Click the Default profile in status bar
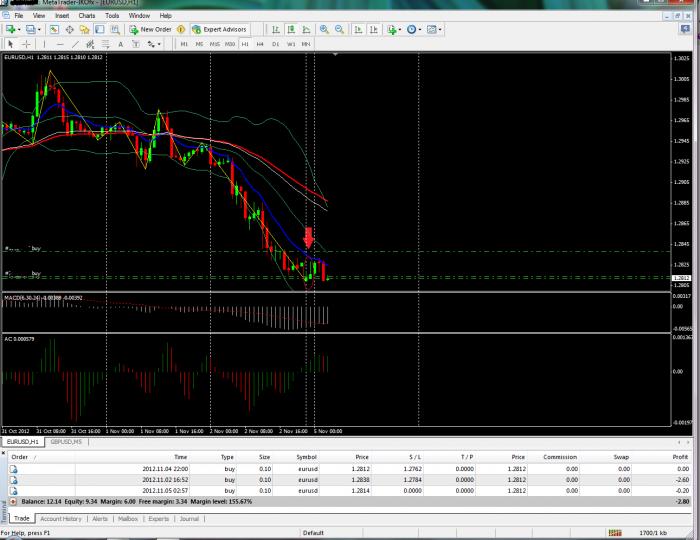The image size is (700, 540). (313, 533)
